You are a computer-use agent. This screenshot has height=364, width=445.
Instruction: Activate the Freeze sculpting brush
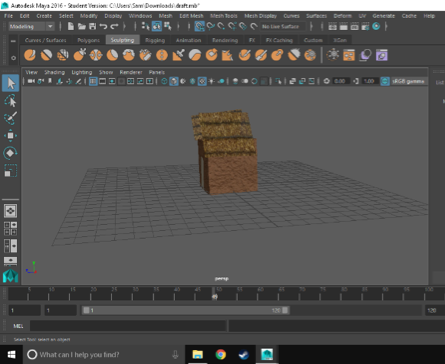(310, 55)
